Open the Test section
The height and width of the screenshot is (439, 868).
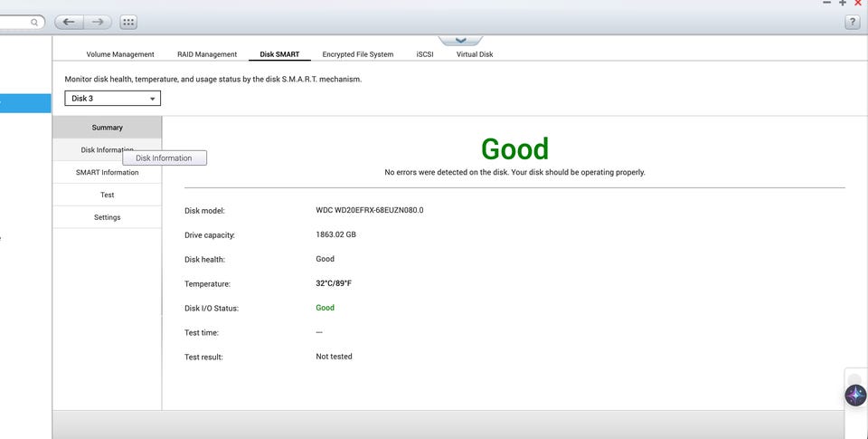click(x=108, y=195)
